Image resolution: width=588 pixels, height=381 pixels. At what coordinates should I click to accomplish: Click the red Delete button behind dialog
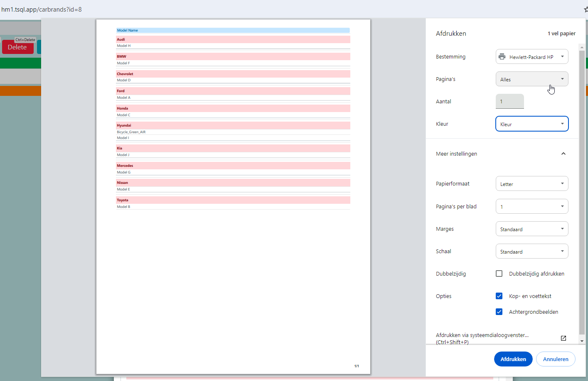pos(17,47)
